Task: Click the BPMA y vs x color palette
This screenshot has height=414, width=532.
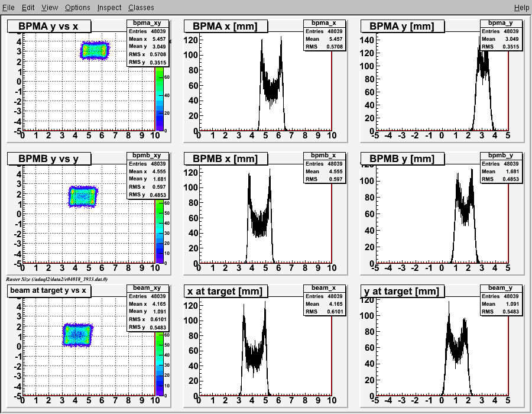Action: pos(160,98)
